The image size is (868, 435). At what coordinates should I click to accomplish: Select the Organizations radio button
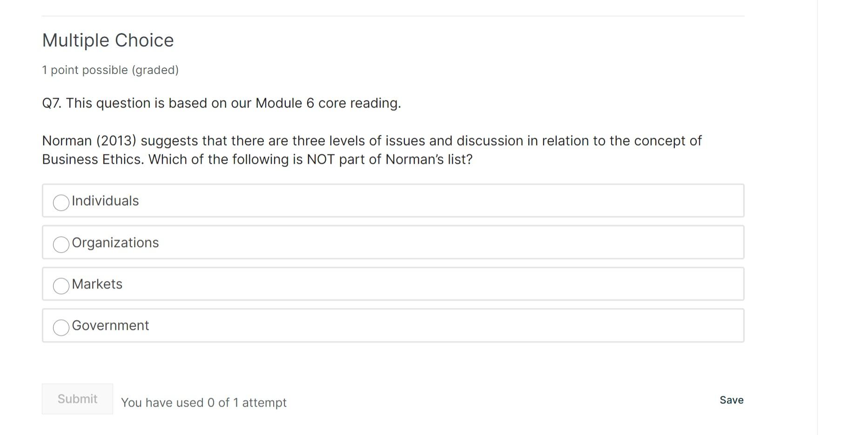click(61, 244)
